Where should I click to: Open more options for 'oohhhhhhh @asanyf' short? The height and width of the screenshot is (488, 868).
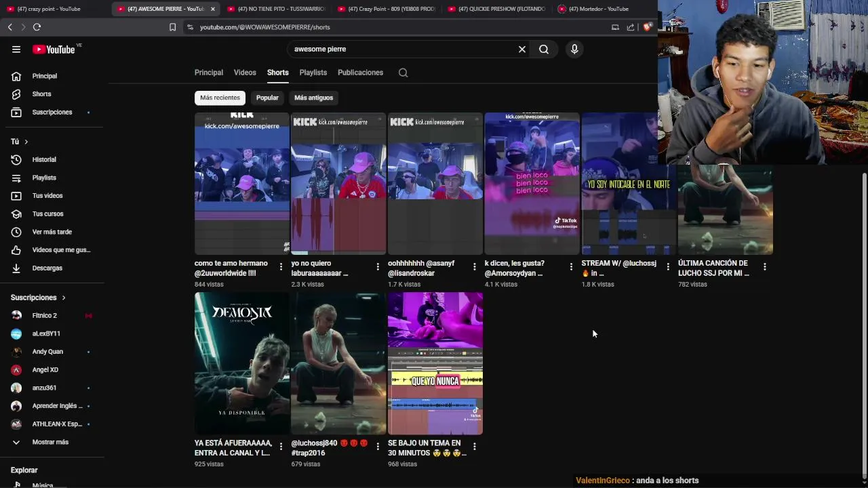(x=474, y=267)
